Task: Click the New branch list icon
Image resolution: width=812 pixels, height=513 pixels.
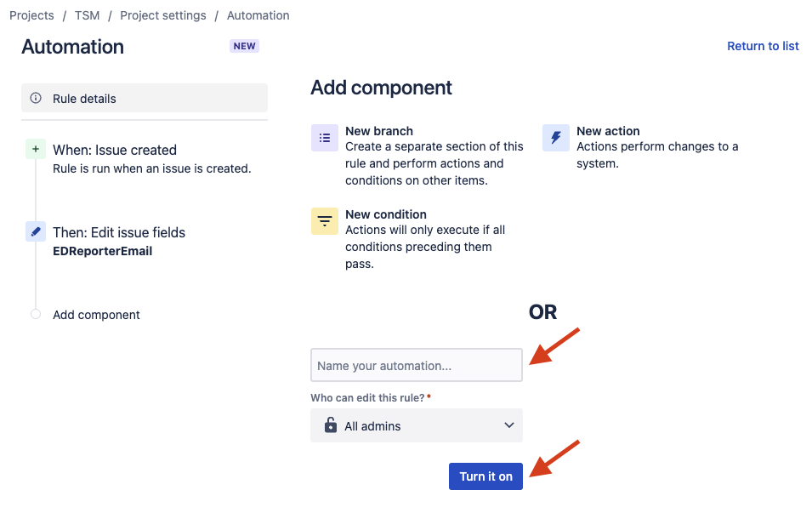Action: tap(325, 138)
